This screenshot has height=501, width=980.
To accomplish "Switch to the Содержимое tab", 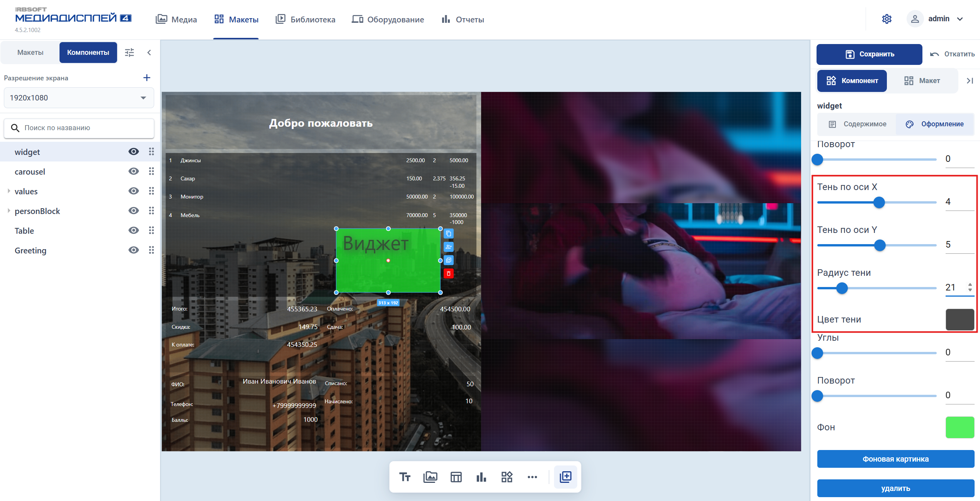I will click(x=857, y=124).
